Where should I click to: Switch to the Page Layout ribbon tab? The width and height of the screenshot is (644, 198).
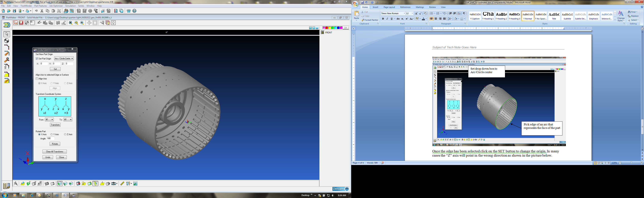tap(389, 7)
